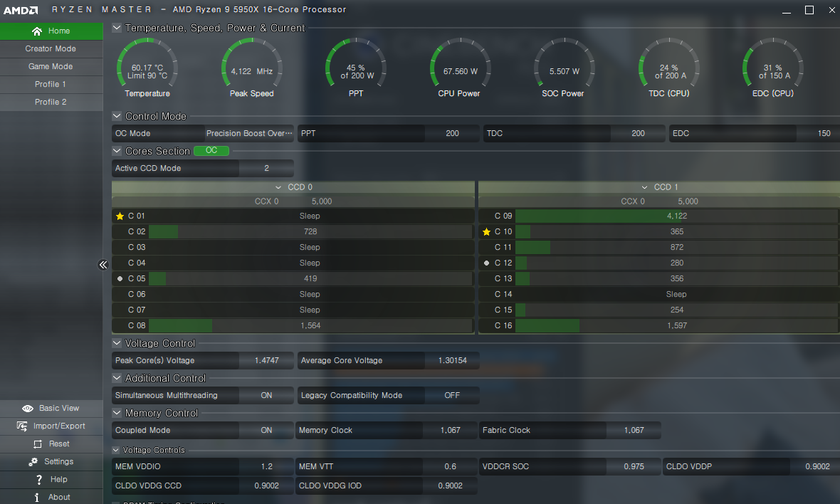Open OC Mode Precision Boost Overdrive dropdown

249,133
